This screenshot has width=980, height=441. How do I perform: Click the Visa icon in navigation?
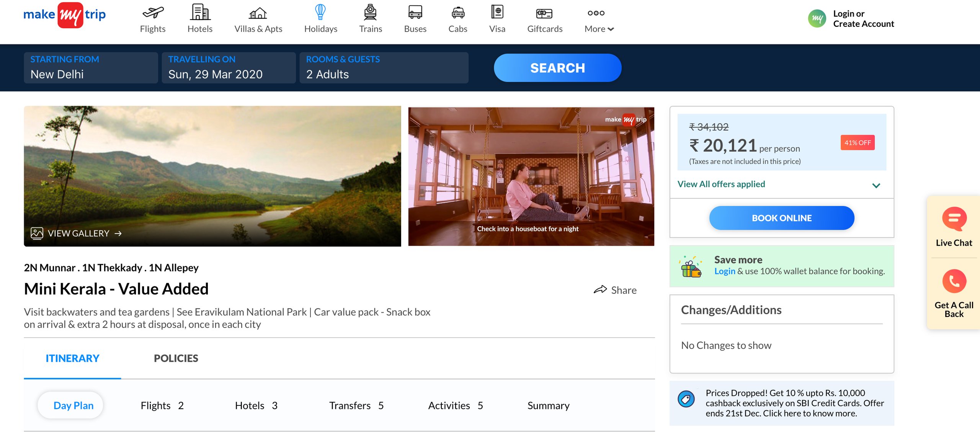497,13
